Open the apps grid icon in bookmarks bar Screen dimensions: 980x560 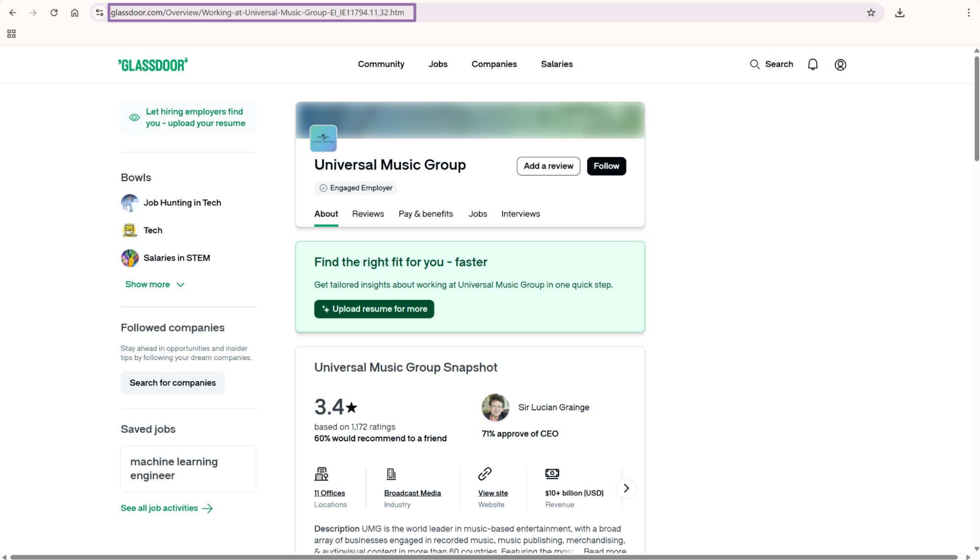click(x=12, y=34)
